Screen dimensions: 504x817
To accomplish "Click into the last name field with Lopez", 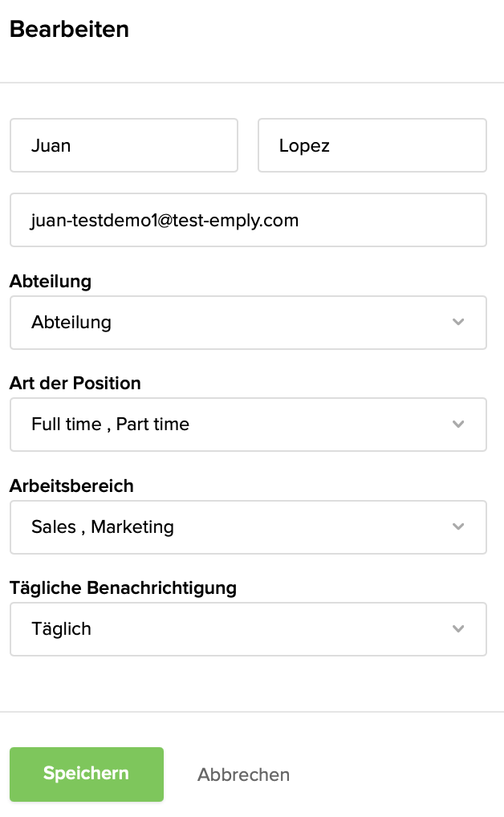I will (372, 145).
